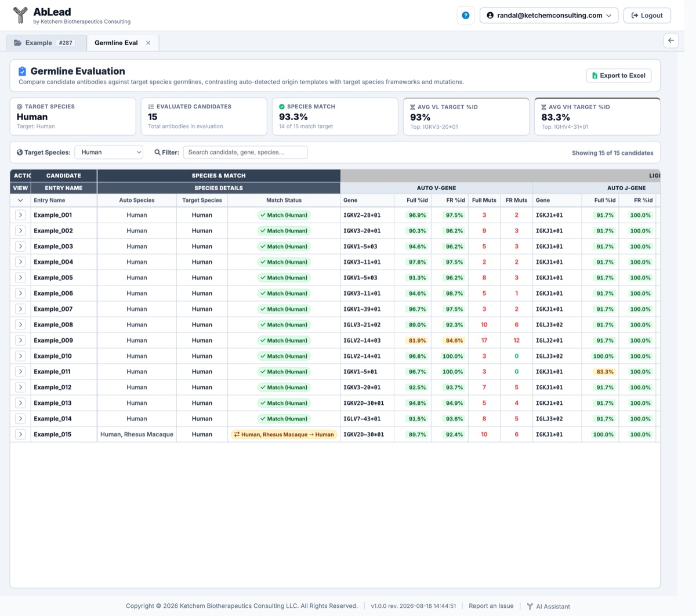Expand the Example_001 row
The image size is (696, 616).
20,215
